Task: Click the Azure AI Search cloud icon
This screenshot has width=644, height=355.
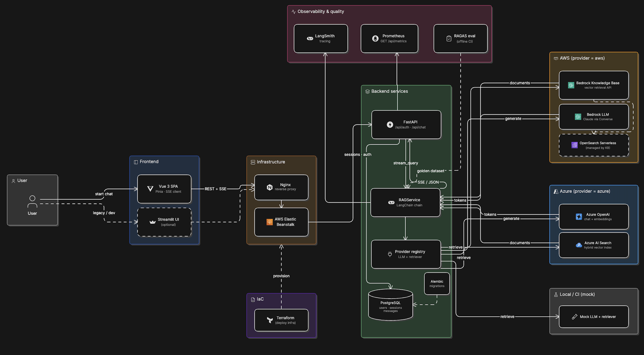Action: [579, 245]
